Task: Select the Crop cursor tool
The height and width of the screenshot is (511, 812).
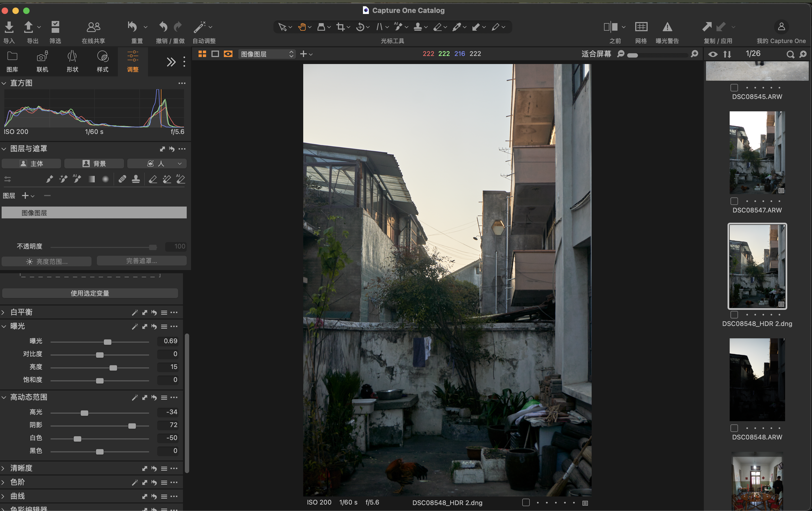Action: point(341,27)
